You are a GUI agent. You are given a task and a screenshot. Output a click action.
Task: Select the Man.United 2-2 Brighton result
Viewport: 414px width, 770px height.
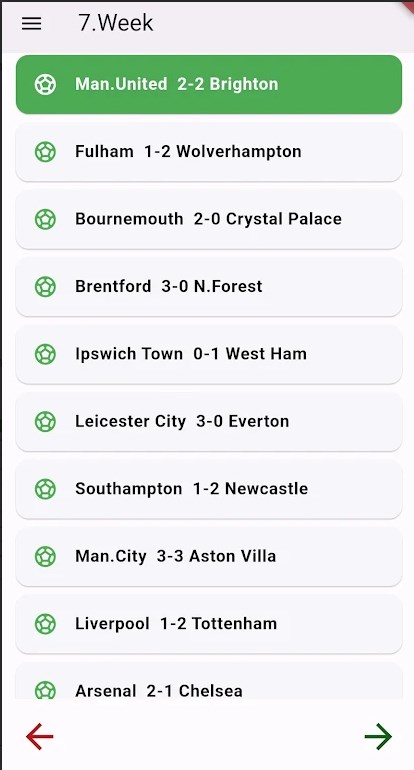[209, 84]
